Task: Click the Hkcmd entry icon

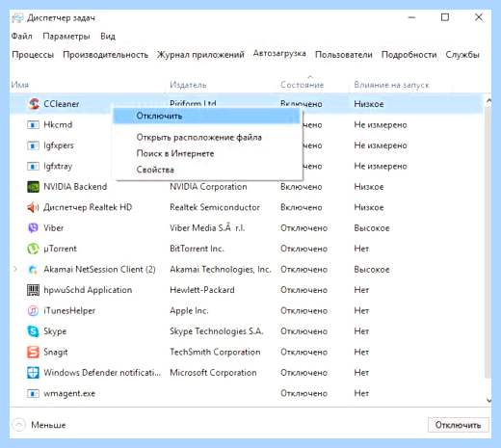Action: (33, 124)
